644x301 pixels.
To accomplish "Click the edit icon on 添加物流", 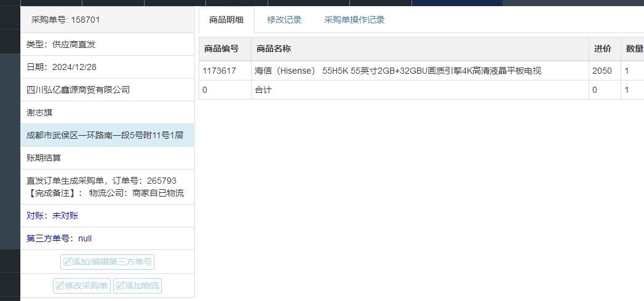I will pos(120,286).
